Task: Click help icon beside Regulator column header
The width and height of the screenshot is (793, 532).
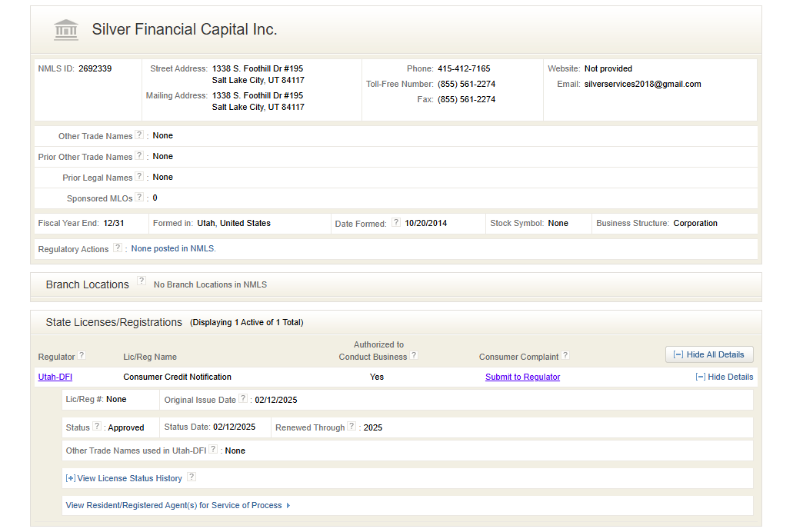Action: [x=82, y=356]
